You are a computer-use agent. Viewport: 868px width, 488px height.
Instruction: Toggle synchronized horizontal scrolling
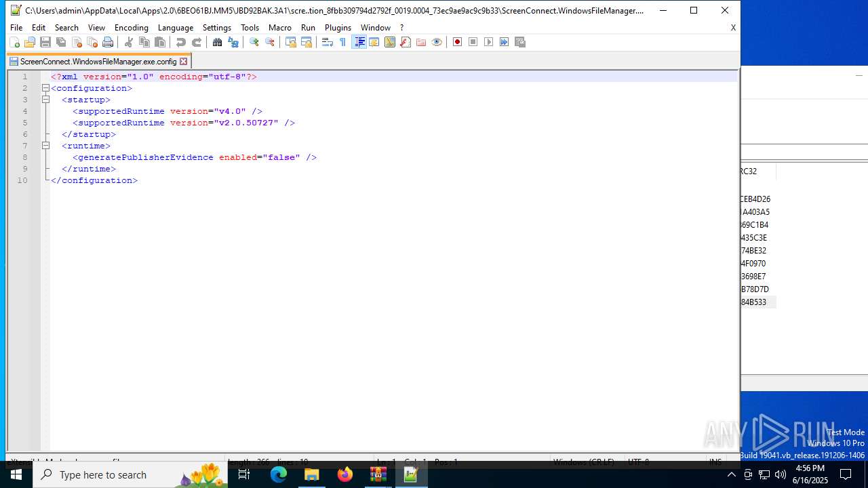point(307,42)
